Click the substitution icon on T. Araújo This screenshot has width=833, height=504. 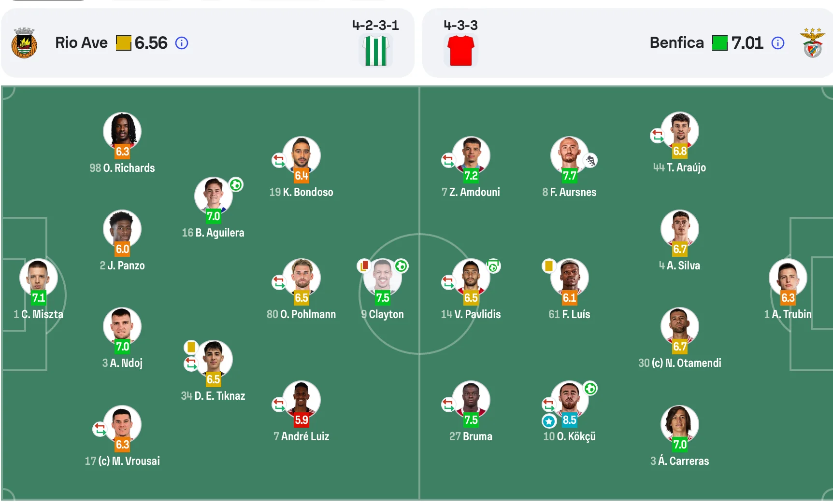[657, 135]
